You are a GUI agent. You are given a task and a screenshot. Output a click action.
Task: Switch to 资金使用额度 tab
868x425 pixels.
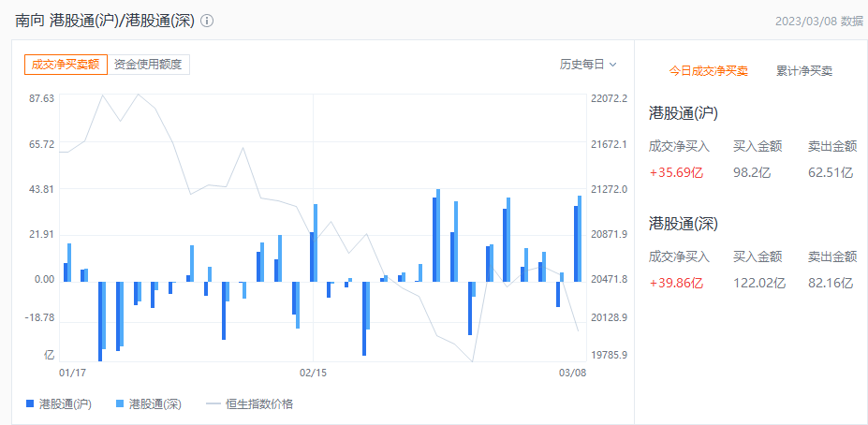pos(148,65)
